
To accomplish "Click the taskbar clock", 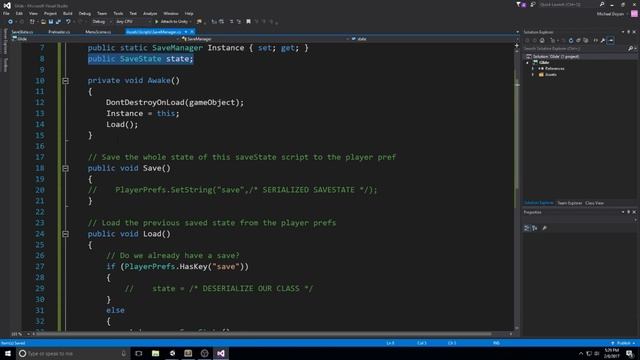I will 611,353.
